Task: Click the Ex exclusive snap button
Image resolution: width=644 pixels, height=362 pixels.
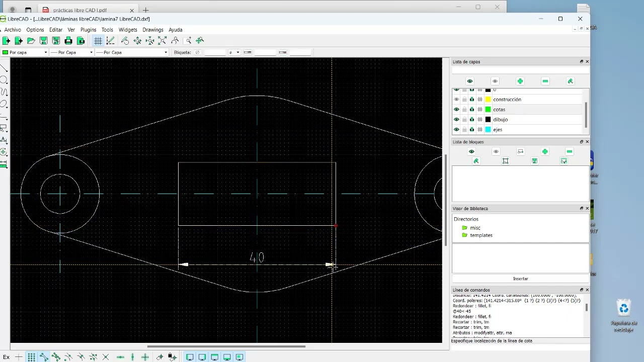Action: [x=7, y=357]
